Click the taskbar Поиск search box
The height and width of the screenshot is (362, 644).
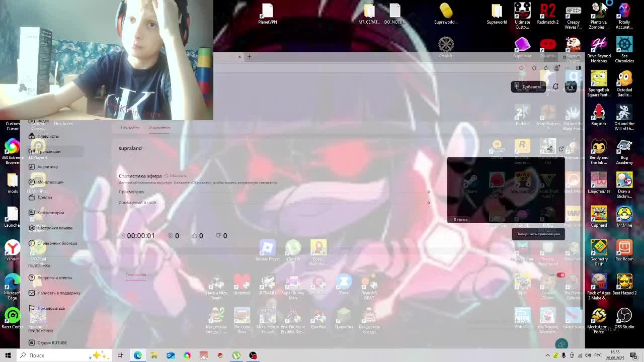click(x=64, y=355)
